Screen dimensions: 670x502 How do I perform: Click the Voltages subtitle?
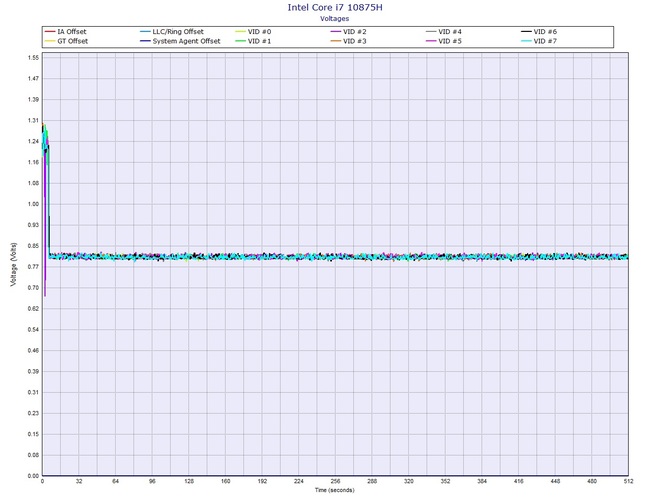click(x=335, y=19)
